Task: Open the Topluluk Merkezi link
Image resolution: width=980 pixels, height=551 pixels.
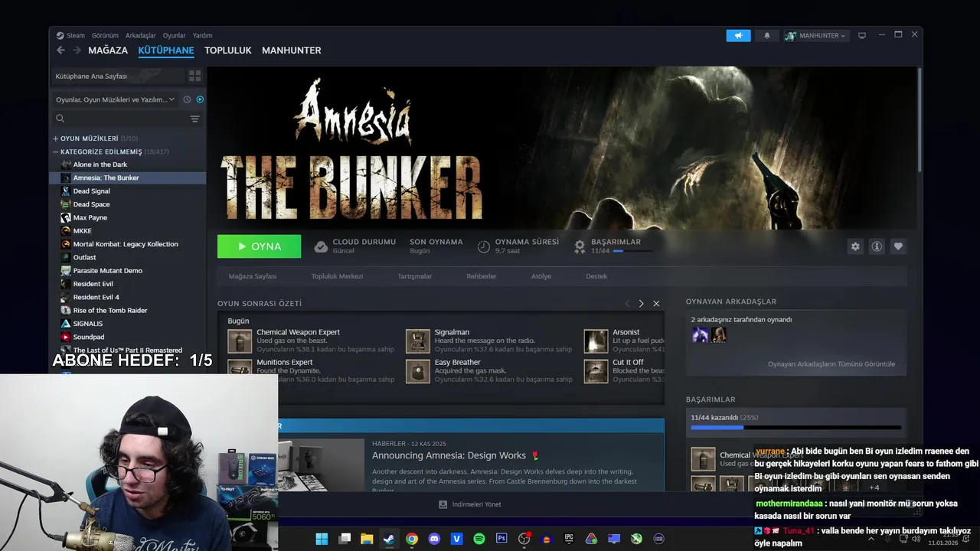Action: click(337, 276)
